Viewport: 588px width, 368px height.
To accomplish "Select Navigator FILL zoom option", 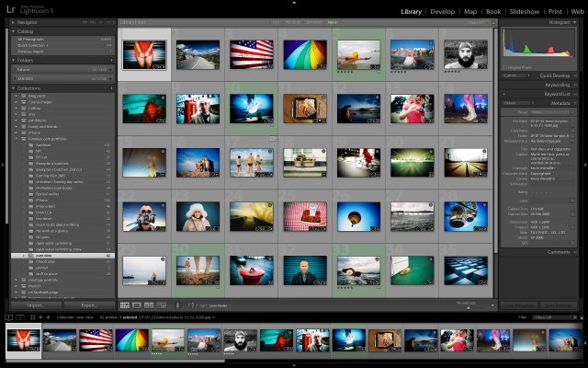I will (x=93, y=22).
